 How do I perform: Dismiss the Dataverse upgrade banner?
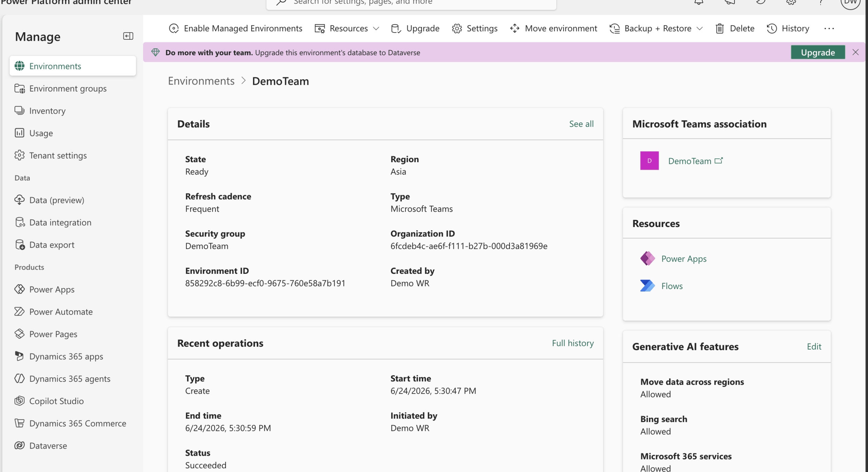(x=855, y=52)
